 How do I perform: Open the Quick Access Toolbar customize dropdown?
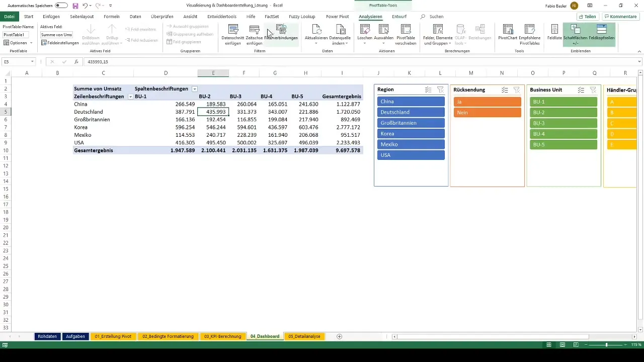[x=111, y=6]
